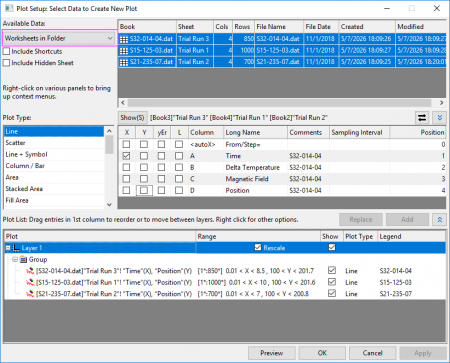Click the Plot Setup dialog title icon
The width and height of the screenshot is (450, 363).
click(x=9, y=8)
